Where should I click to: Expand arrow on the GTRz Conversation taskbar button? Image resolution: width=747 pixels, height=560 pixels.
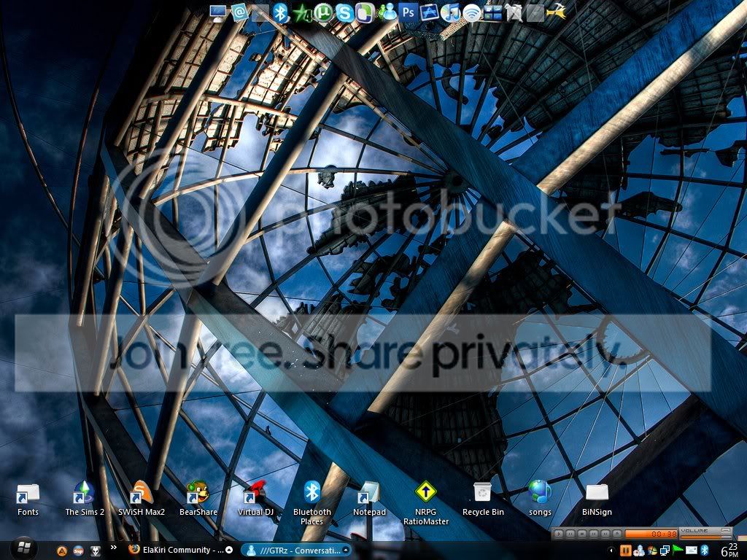(x=346, y=551)
